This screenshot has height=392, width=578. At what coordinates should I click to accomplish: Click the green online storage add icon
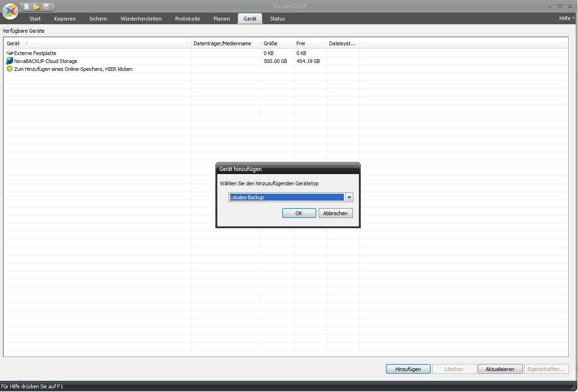point(10,69)
